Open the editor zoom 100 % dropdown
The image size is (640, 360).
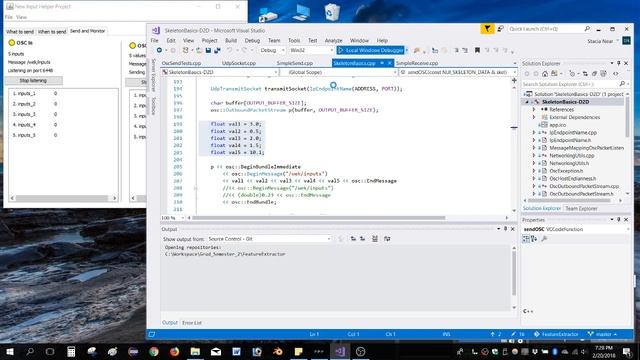click(173, 218)
